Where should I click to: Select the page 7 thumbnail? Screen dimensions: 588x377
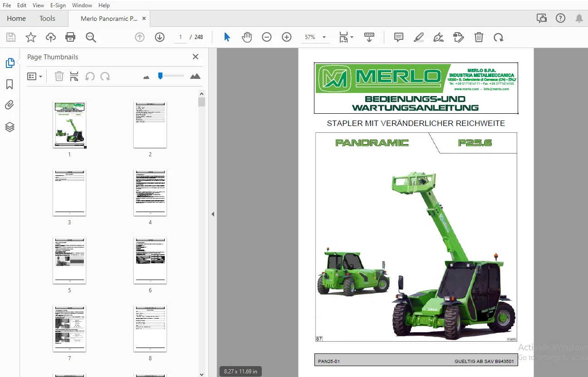click(69, 329)
